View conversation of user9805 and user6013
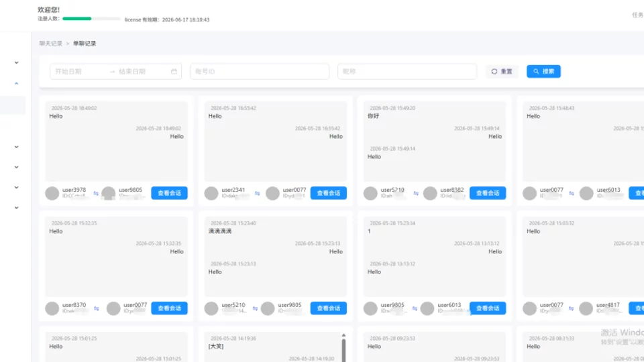The width and height of the screenshot is (644, 362). pyautogui.click(x=488, y=308)
